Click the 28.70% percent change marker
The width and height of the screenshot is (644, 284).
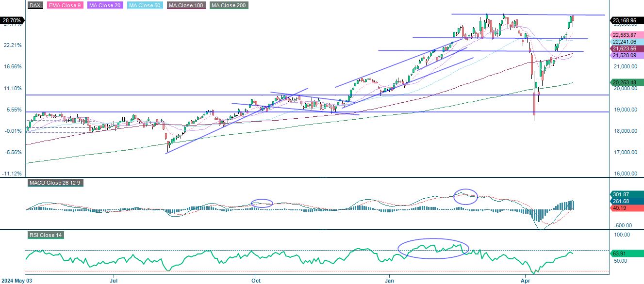11,21
